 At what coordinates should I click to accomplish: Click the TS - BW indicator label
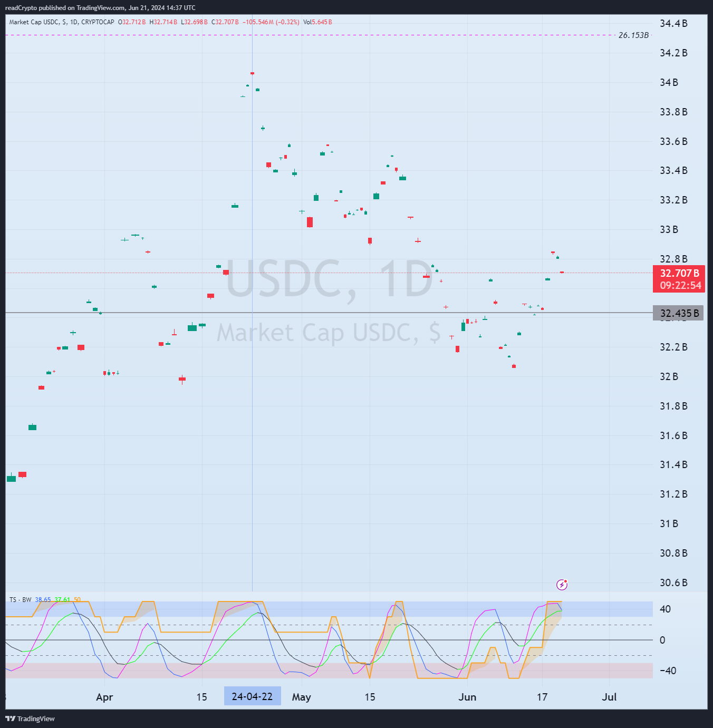[x=20, y=600]
